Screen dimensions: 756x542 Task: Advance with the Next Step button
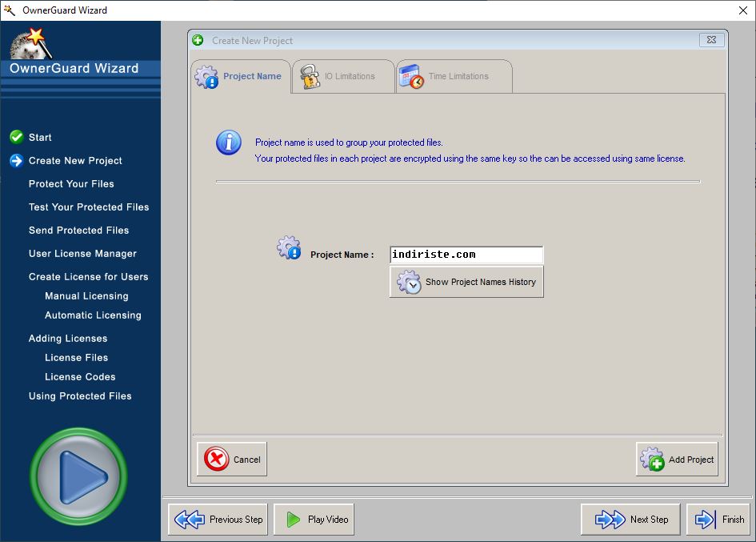click(630, 520)
